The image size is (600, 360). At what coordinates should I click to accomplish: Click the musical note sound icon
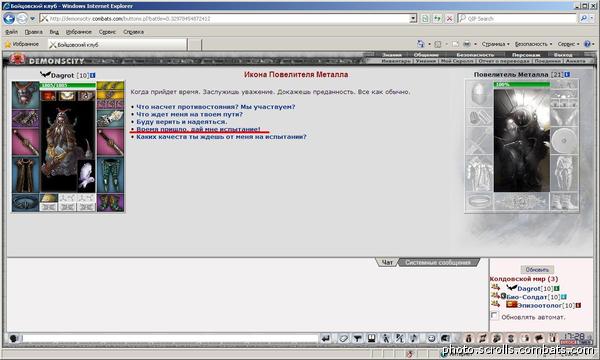tap(414, 339)
